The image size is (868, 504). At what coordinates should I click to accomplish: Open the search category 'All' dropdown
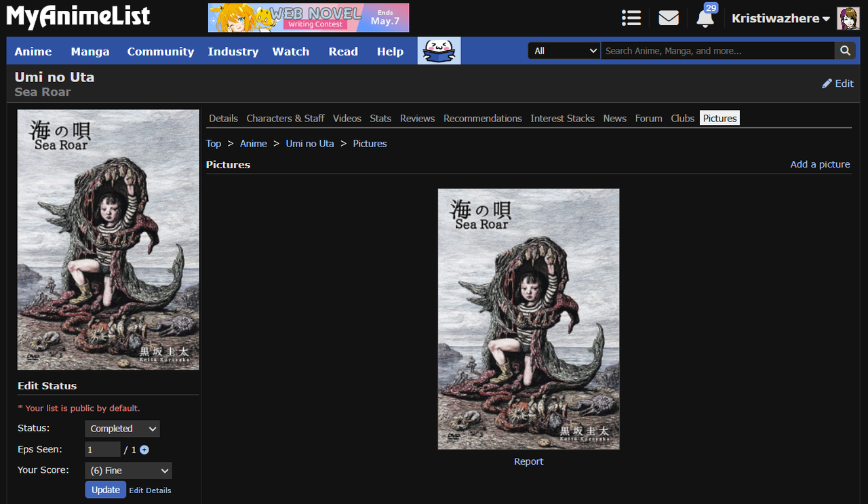tap(565, 51)
